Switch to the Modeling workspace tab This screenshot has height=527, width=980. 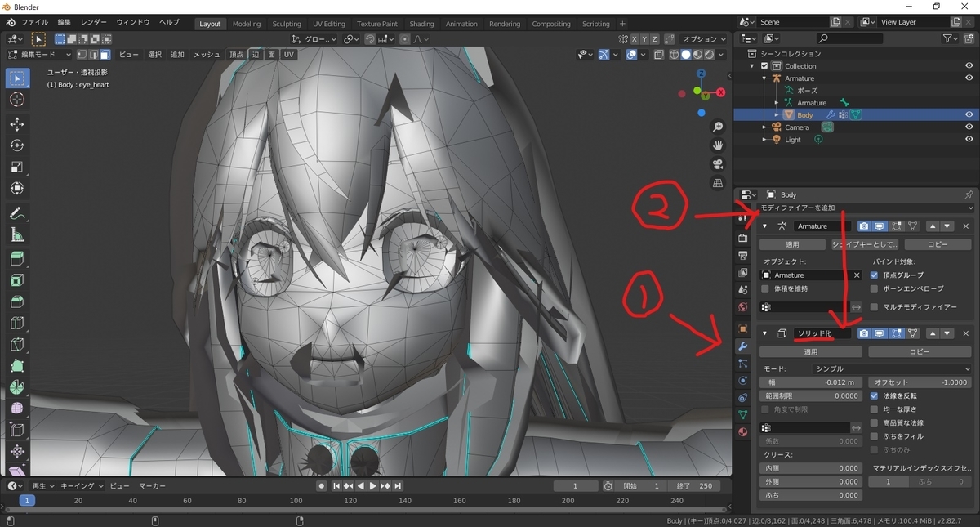pos(247,24)
